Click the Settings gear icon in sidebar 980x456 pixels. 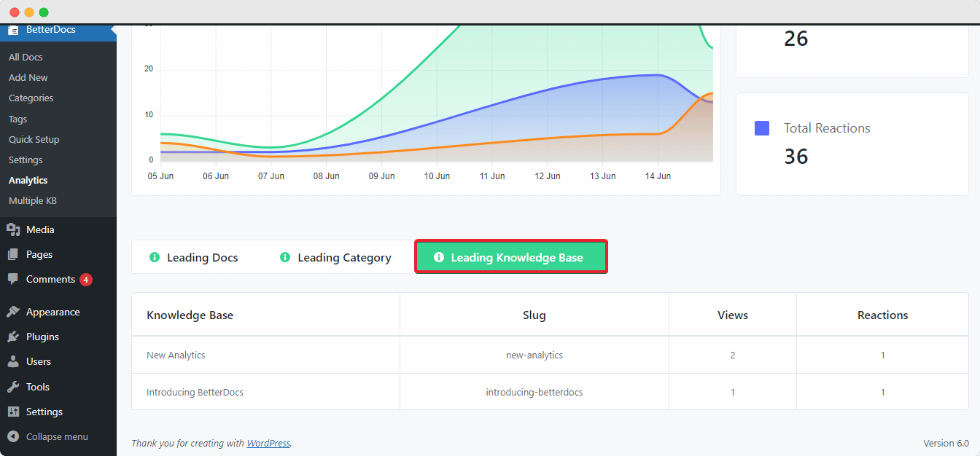(12, 411)
